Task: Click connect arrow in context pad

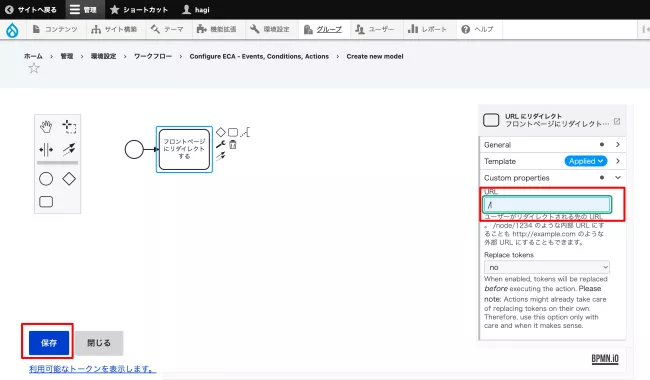Action: tap(221, 156)
